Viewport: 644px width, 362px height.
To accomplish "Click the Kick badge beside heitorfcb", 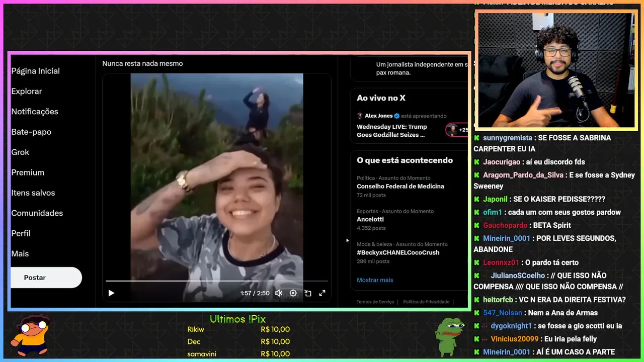I will click(x=477, y=300).
